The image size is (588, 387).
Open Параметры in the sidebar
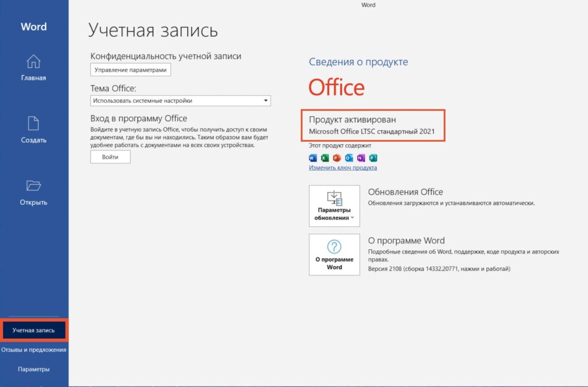[33, 369]
